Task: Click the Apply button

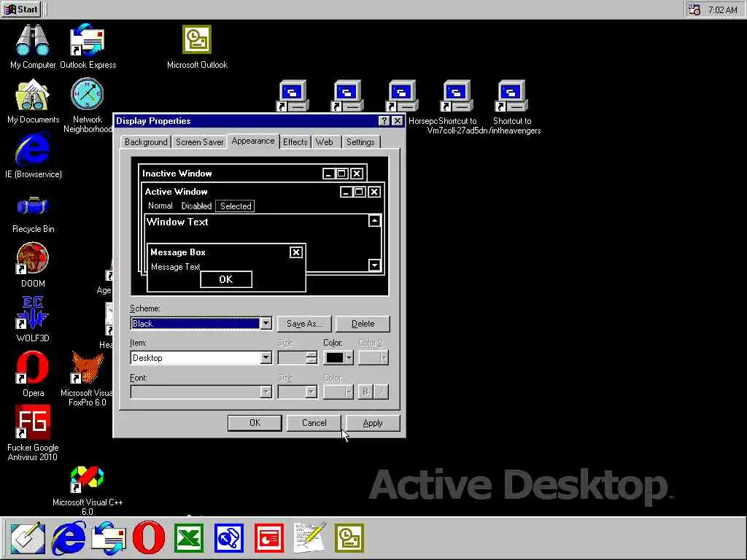Action: click(x=373, y=423)
